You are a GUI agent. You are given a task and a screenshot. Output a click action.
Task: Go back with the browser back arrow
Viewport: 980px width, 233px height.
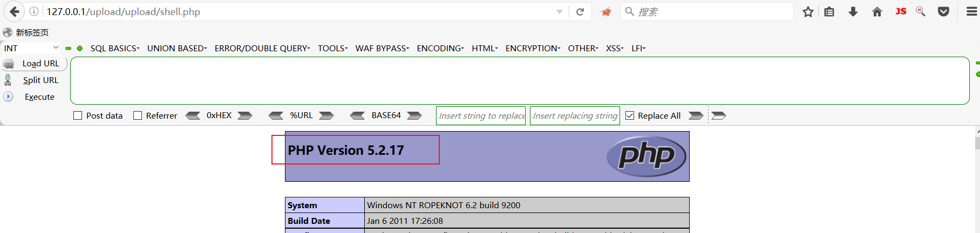pos(14,11)
